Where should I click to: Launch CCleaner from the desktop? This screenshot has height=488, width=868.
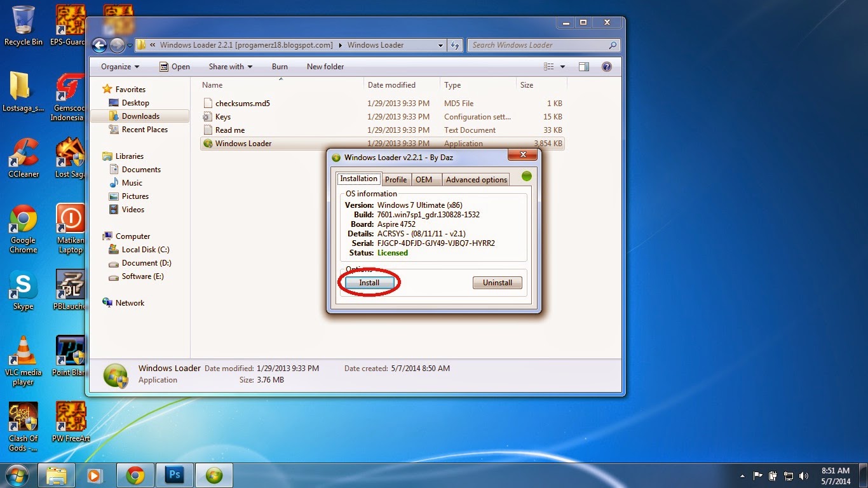point(24,159)
